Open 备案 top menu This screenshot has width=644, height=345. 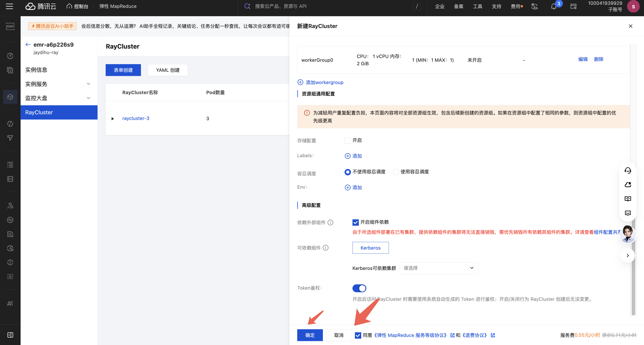click(x=459, y=6)
